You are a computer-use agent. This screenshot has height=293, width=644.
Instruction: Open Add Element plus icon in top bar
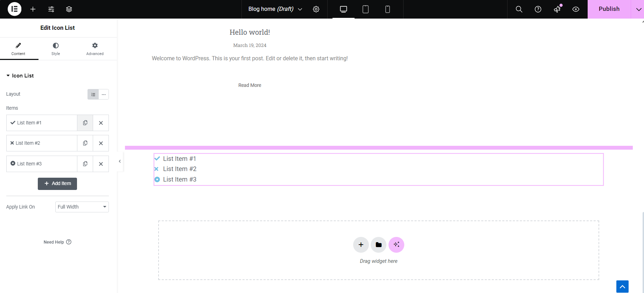click(x=33, y=9)
